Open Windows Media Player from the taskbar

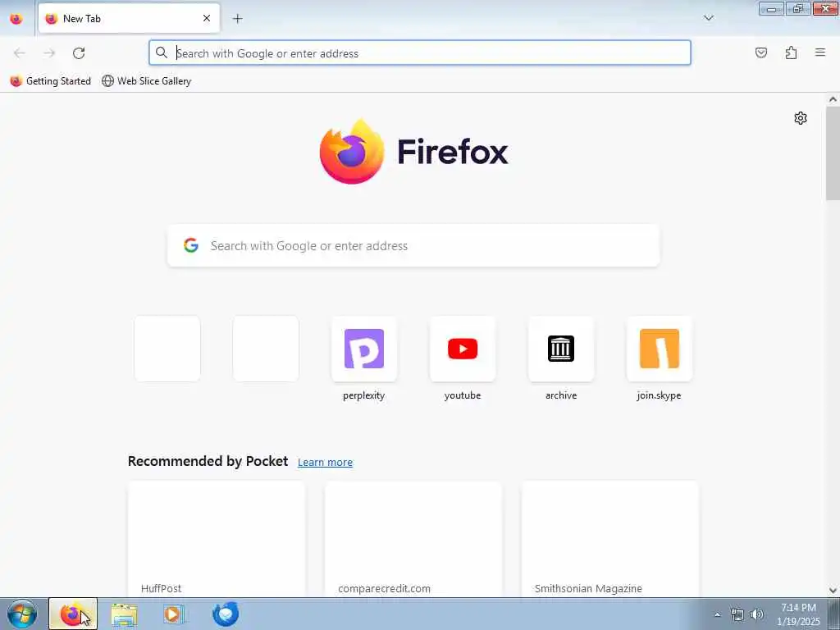coord(174,614)
